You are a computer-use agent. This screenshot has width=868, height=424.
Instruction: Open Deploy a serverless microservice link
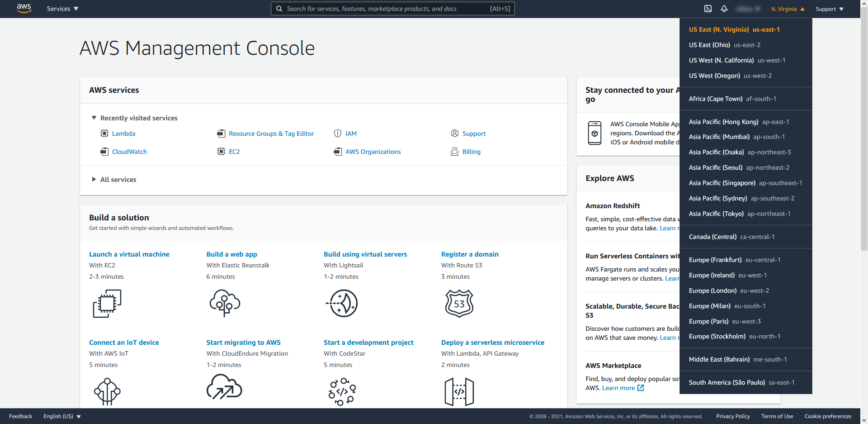point(493,343)
